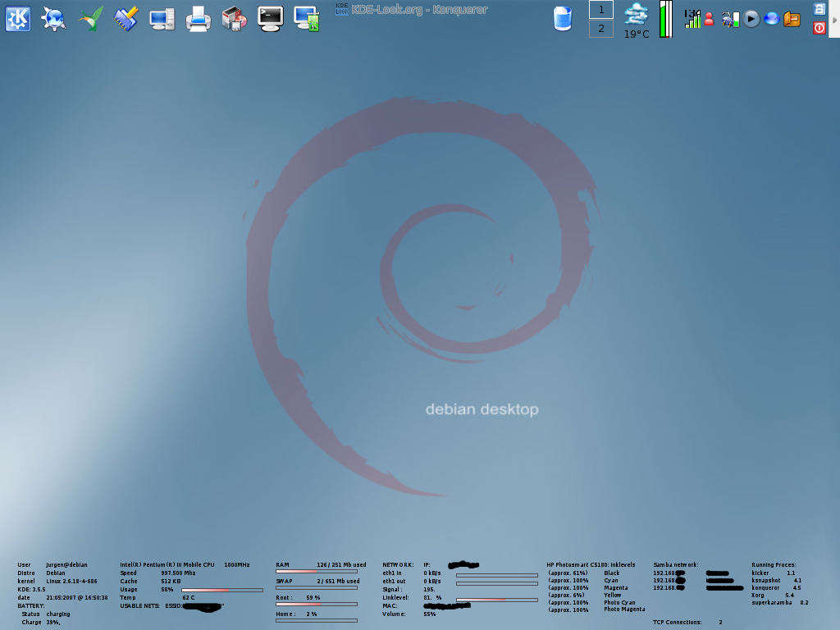
Task: Open the blue orb tray icon
Action: point(771,20)
